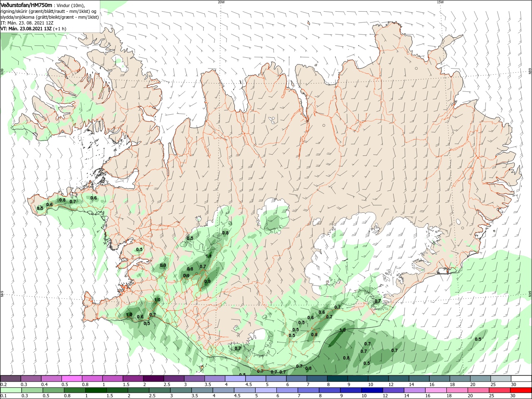Click the Veðurstofan/HM750m map title
The width and height of the screenshot is (532, 399).
click(26, 5)
